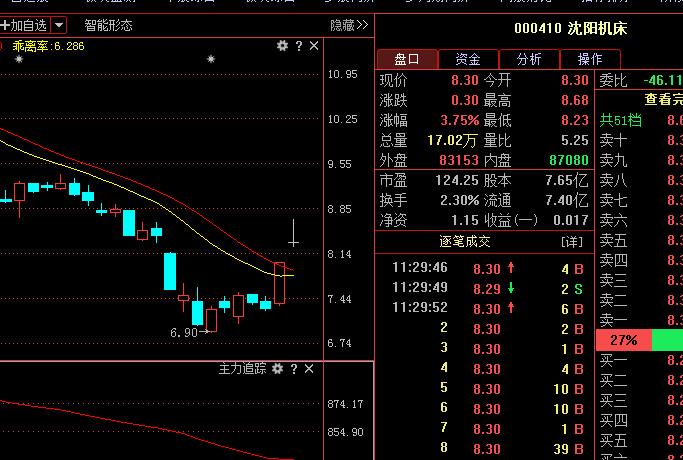Click the 买三 order book row

tap(639, 401)
